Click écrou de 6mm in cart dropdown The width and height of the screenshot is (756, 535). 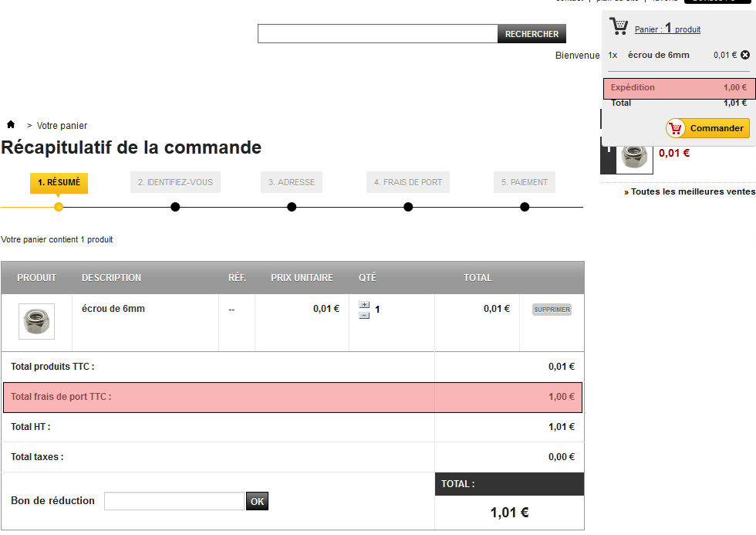659,55
